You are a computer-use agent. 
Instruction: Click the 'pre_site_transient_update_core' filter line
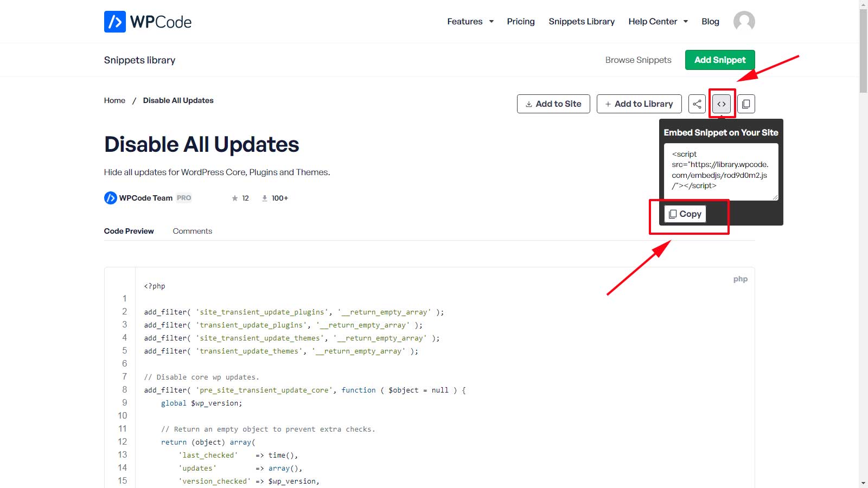point(305,390)
